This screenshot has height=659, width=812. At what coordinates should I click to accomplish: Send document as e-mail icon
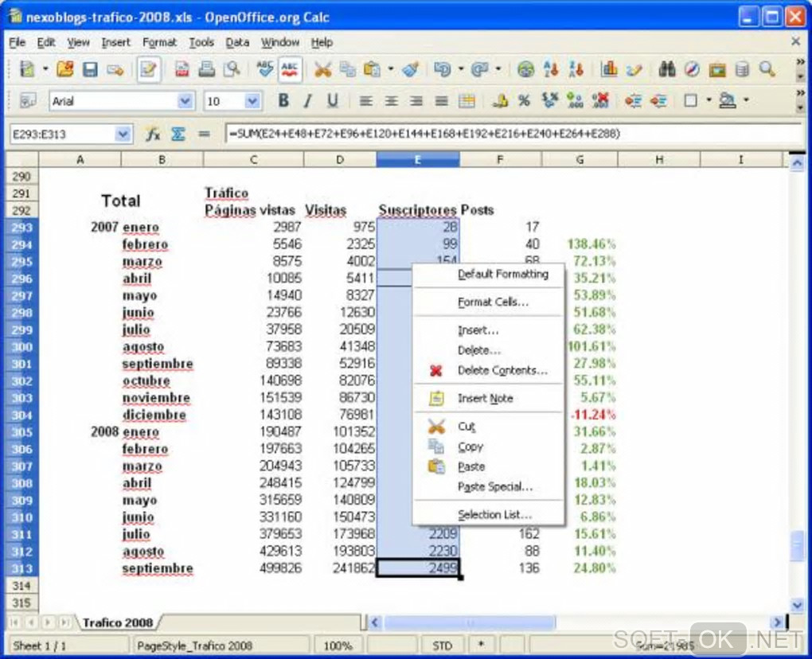pos(115,69)
